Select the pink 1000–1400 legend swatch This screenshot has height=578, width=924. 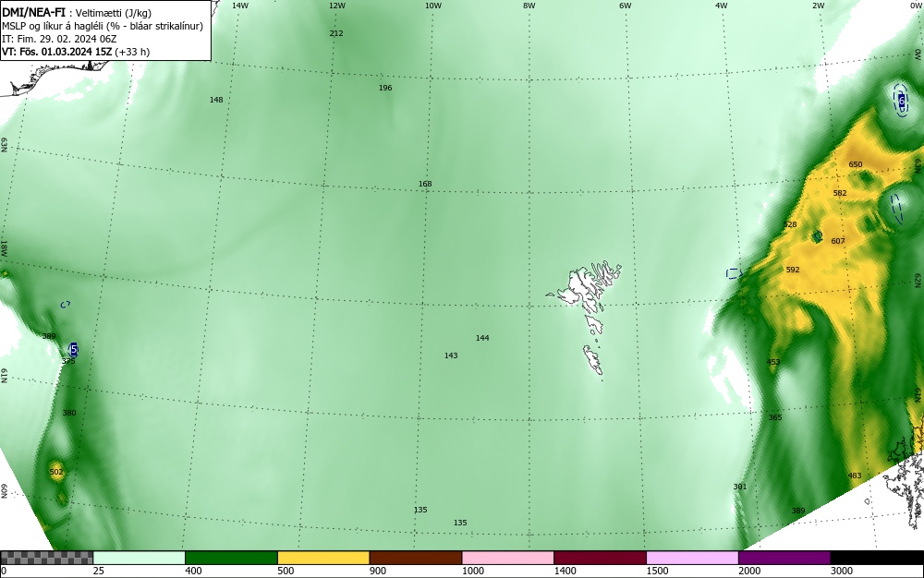[x=508, y=558]
